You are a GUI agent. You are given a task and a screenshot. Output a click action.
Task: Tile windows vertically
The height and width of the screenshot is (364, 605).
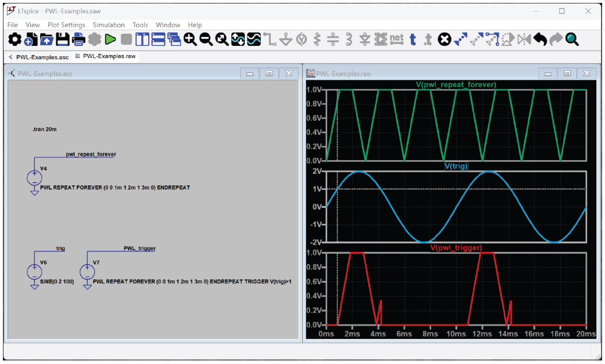(x=142, y=39)
